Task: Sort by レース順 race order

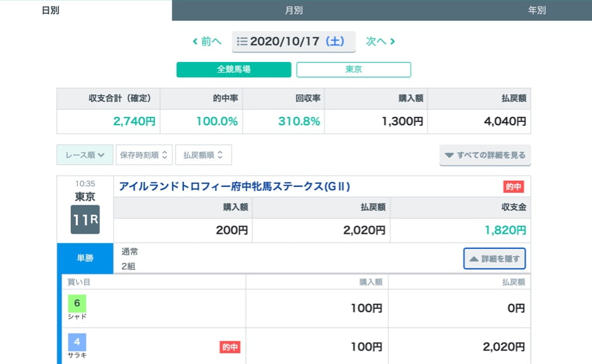Action: point(85,155)
